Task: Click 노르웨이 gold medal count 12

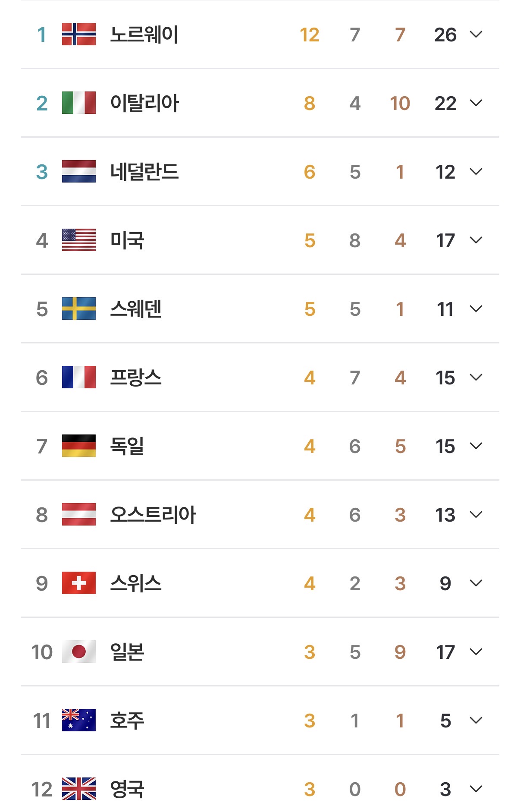Action: [x=310, y=35]
